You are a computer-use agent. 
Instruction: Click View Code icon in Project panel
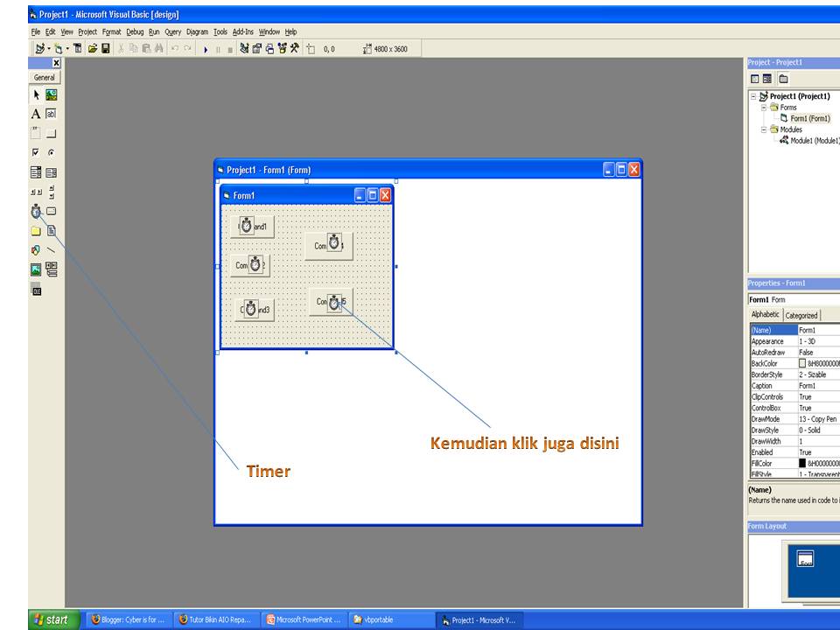[x=755, y=79]
